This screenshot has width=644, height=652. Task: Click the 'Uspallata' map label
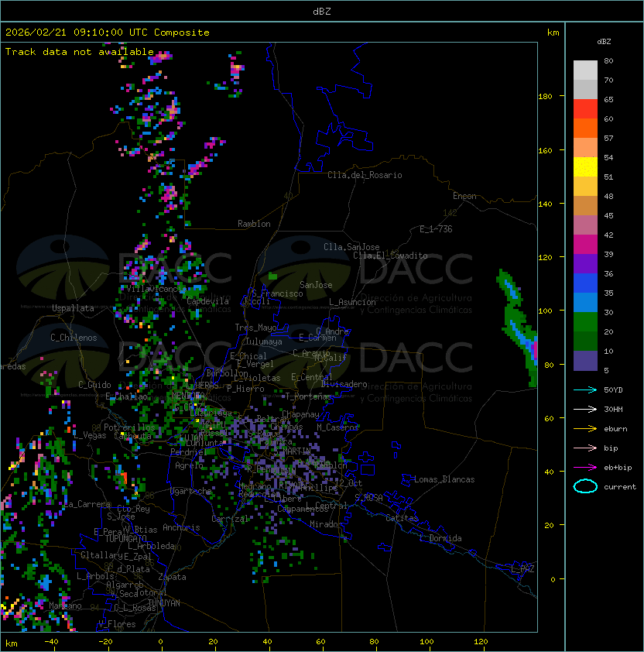point(73,308)
